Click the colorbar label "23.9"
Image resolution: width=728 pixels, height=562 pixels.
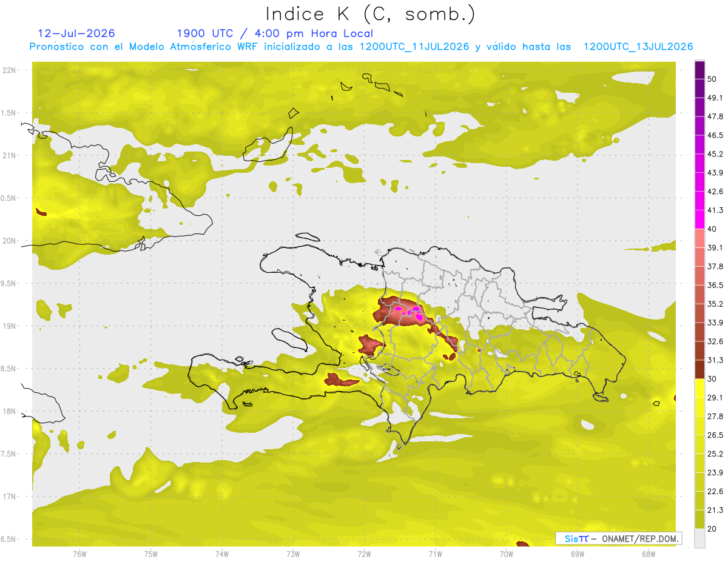click(x=715, y=472)
